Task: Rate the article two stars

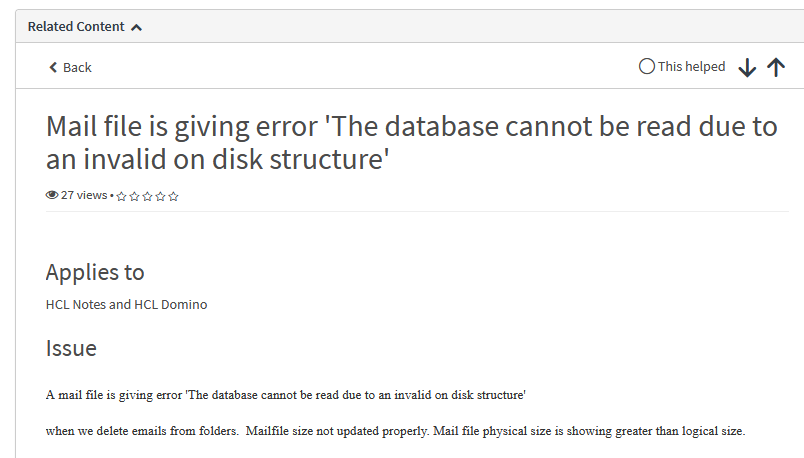Action: click(x=134, y=196)
